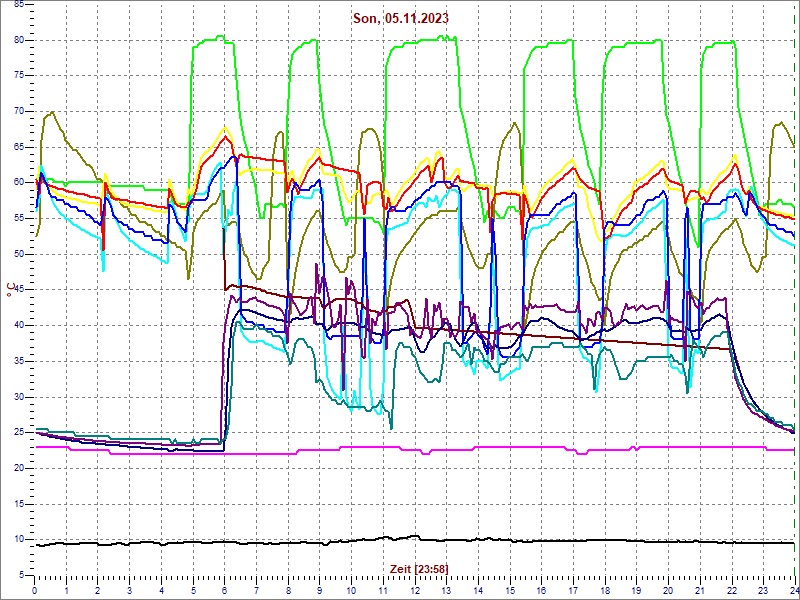Select the 10 label on the temperature axis
This screenshot has height=600, width=800.
tap(18, 540)
